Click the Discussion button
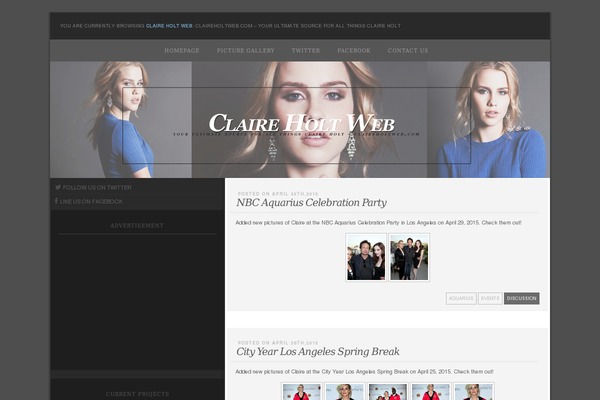 click(522, 298)
